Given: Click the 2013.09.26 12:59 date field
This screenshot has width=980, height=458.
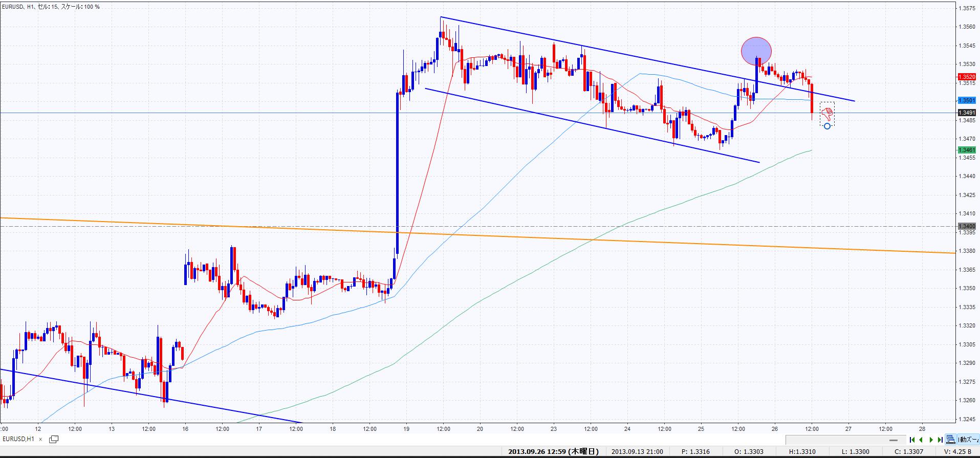Looking at the screenshot, I should click(553, 452).
